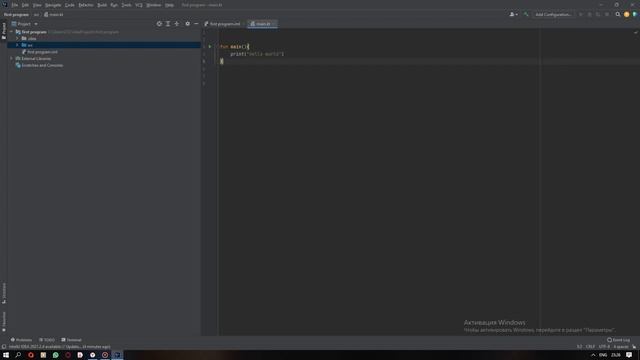This screenshot has width=640, height=360.
Task: Click the green run gutter arrow beside main
Action: [x=210, y=47]
